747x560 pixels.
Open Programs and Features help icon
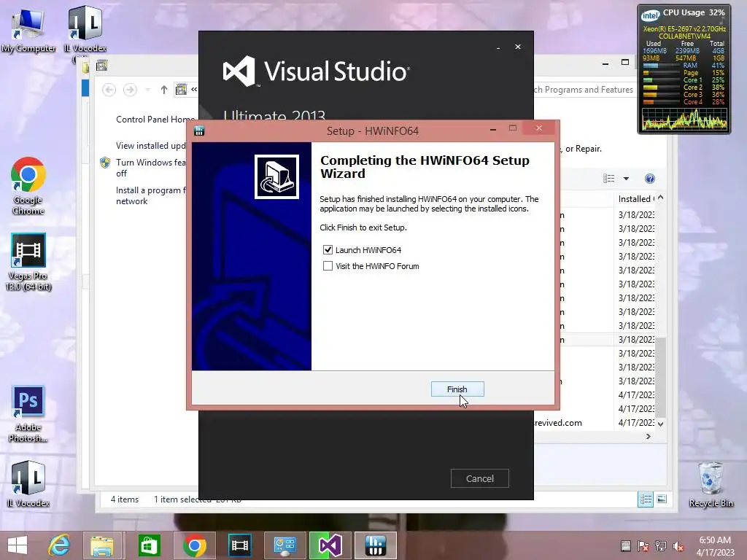click(x=650, y=179)
